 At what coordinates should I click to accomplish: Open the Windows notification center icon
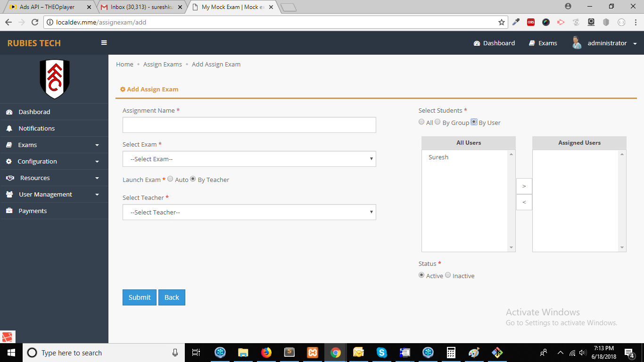pyautogui.click(x=629, y=353)
